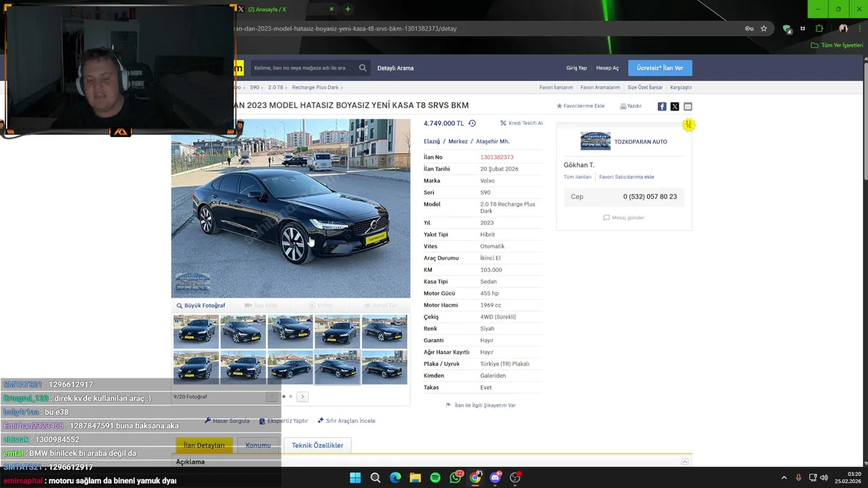Open Kredi Teklifi Al link
This screenshot has height=488, width=868.
521,123
